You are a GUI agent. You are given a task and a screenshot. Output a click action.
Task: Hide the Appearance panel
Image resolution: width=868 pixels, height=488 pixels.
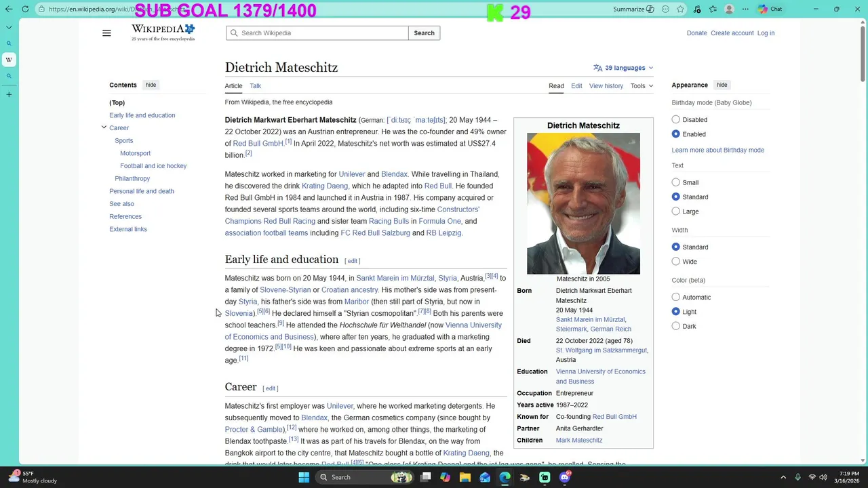click(722, 85)
